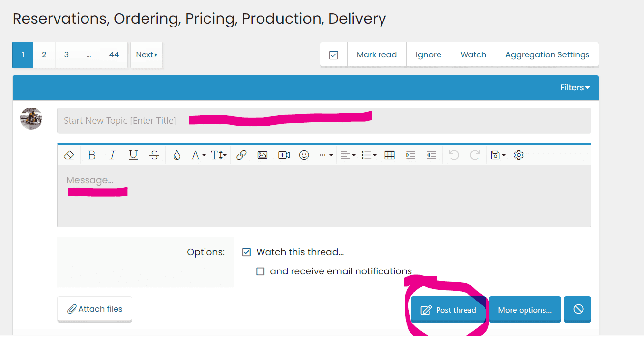Click the eraser remove formatting icon

coord(69,155)
